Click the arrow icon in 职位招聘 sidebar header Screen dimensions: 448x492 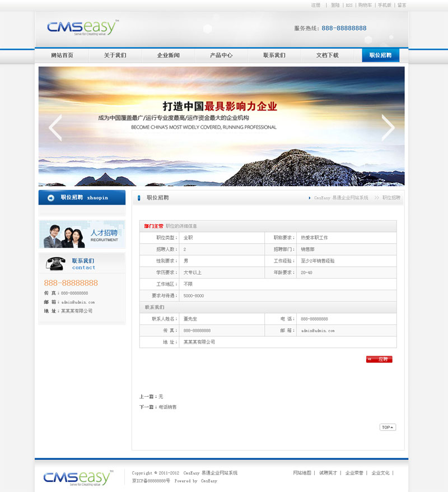[x=51, y=198]
